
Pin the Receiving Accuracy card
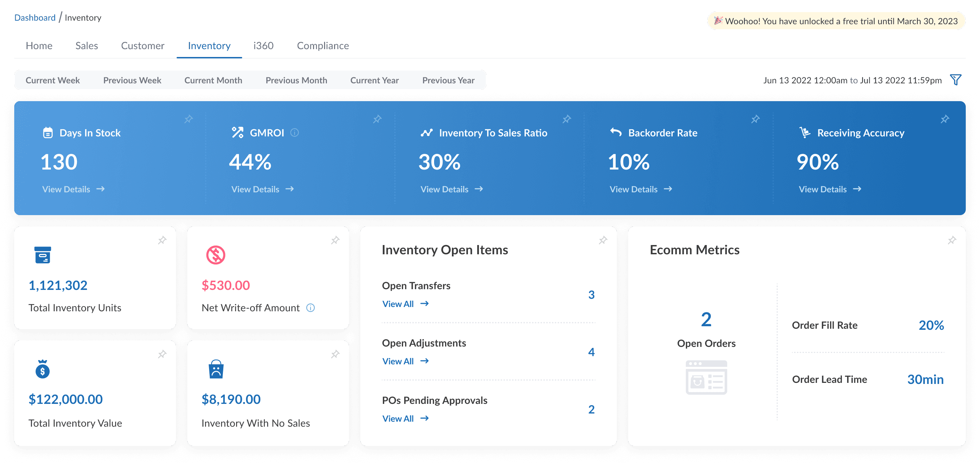point(945,119)
